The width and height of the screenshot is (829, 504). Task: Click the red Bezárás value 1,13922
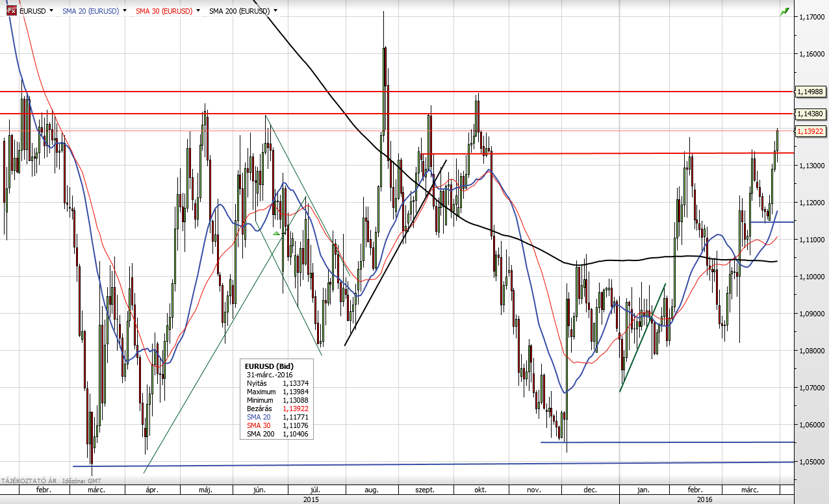(295, 409)
